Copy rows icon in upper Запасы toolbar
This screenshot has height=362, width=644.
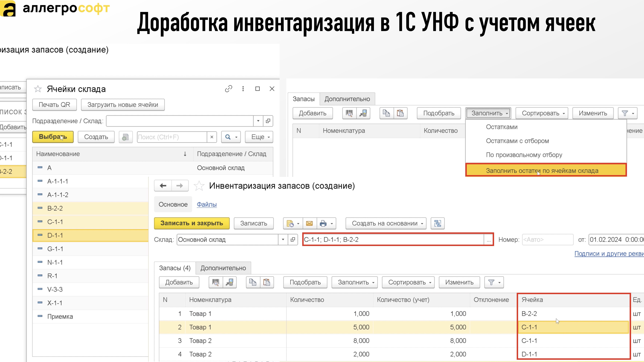[387, 113]
